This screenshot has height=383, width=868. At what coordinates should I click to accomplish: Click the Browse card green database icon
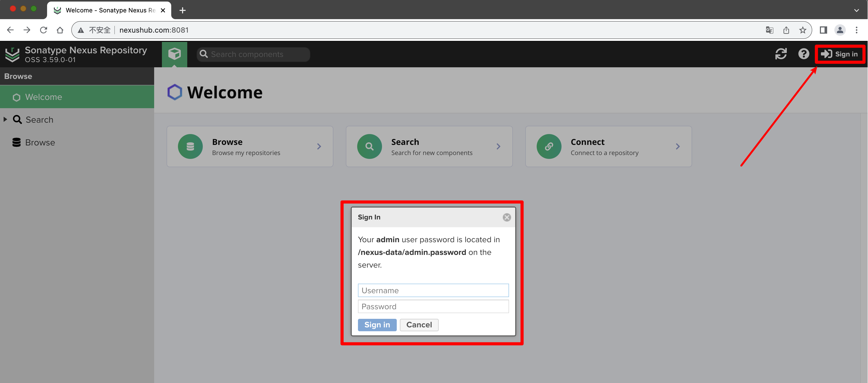[x=190, y=146]
